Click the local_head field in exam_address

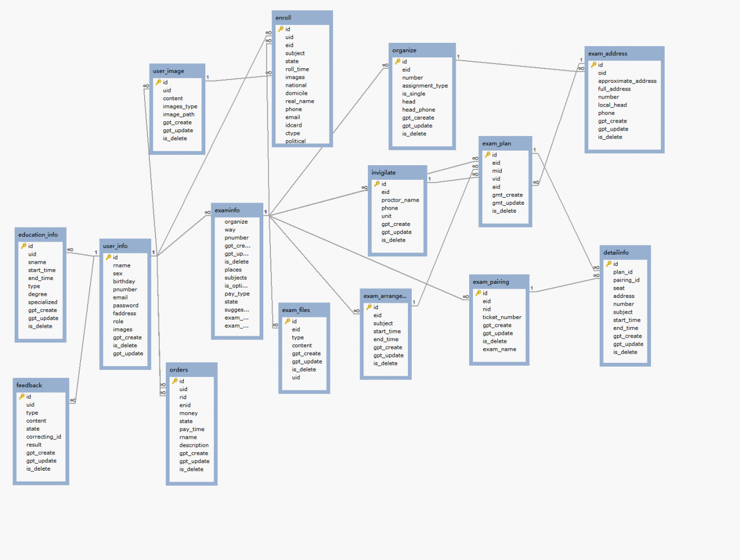(612, 105)
